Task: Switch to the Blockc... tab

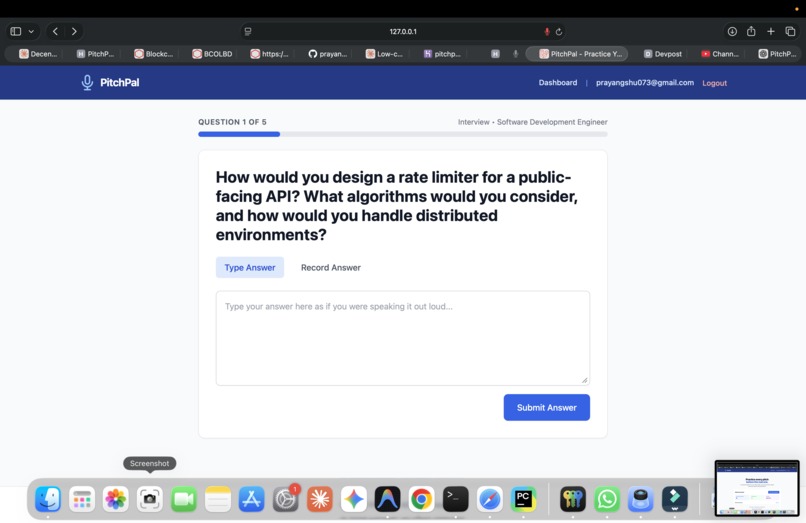Action: pos(154,53)
